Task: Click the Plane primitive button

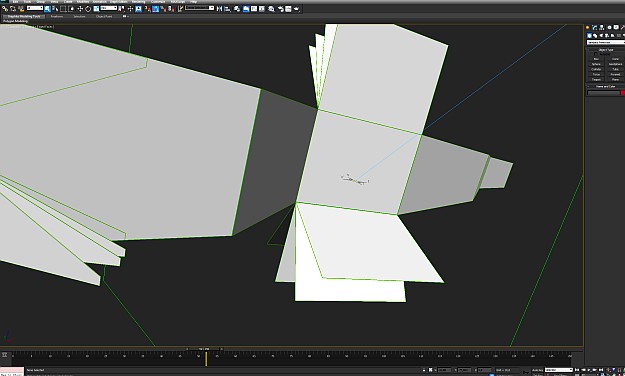Action: click(x=615, y=79)
